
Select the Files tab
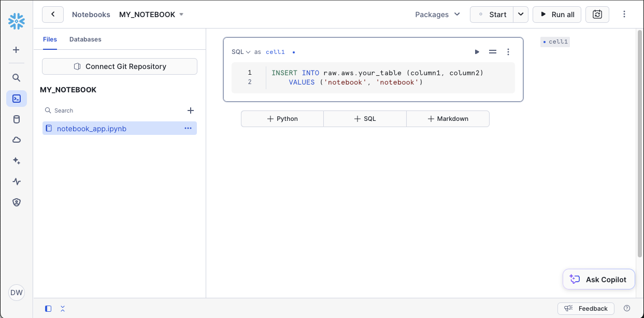click(x=50, y=39)
